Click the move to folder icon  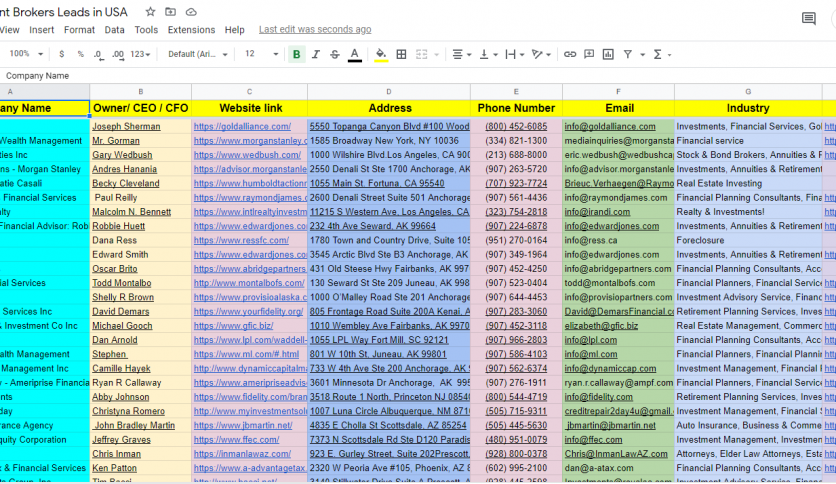[170, 12]
